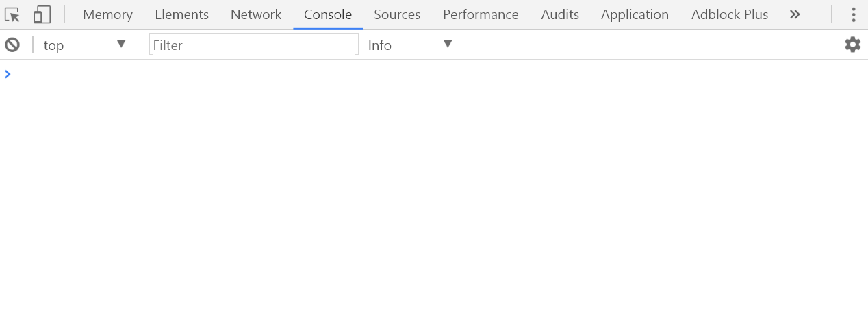Open the Network tab
This screenshot has width=868, height=330.
(x=256, y=14)
